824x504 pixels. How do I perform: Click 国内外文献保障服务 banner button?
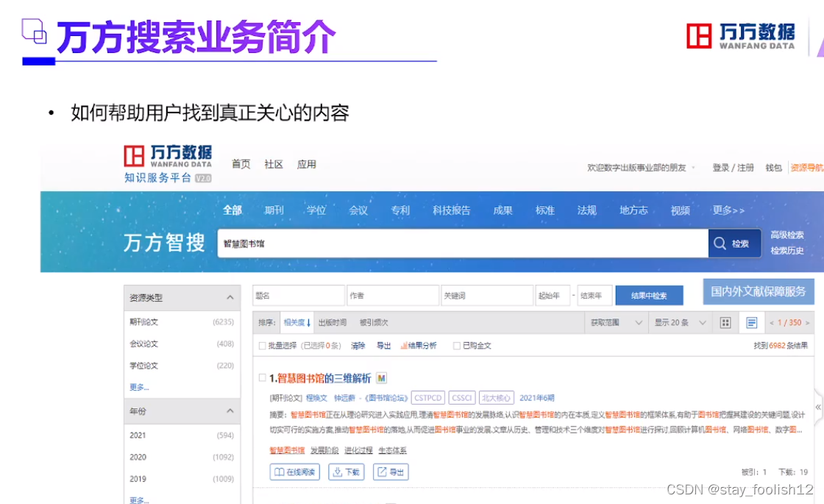coord(759,291)
